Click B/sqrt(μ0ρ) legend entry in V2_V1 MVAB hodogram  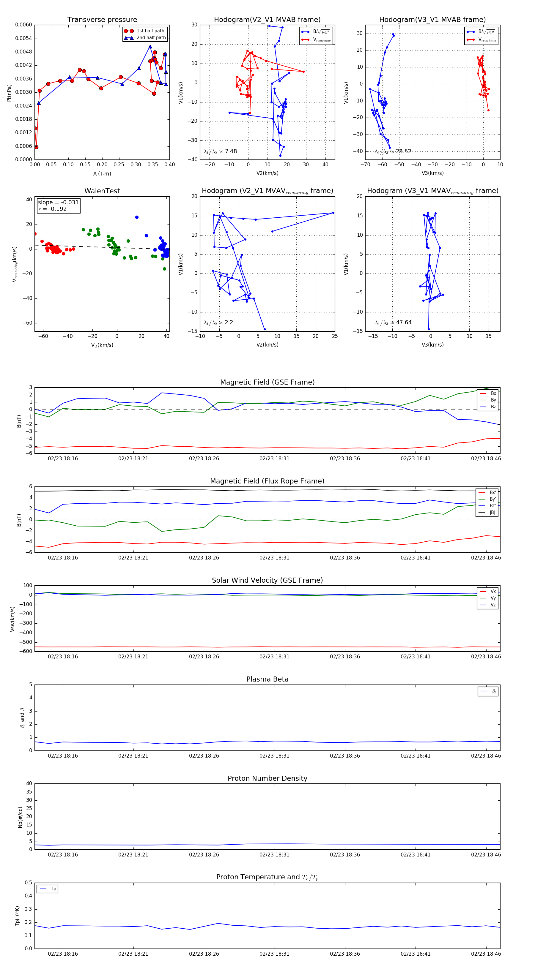pyautogui.click(x=316, y=32)
